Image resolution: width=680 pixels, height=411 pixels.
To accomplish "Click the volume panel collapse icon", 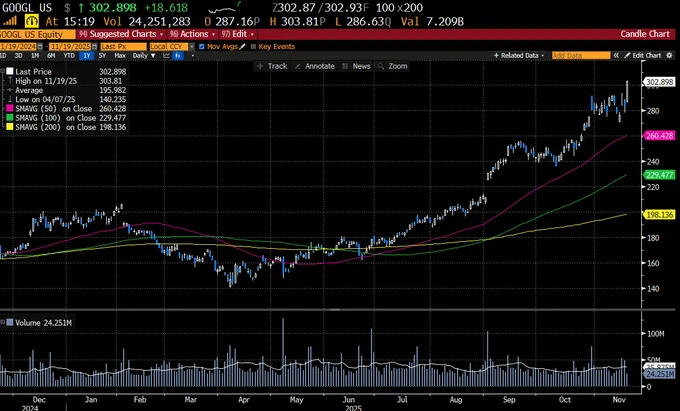I will (x=3, y=322).
